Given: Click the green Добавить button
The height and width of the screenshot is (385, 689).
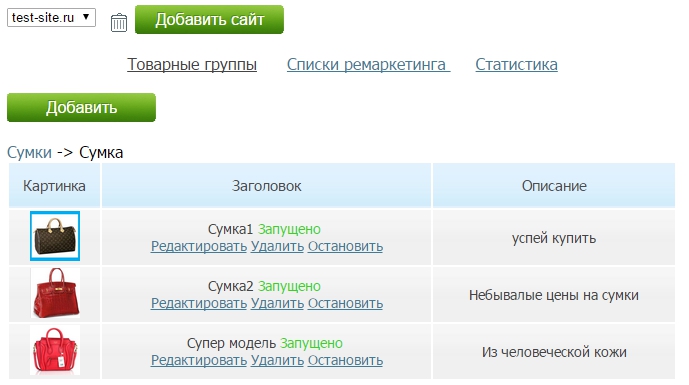Looking at the screenshot, I should pyautogui.click(x=81, y=107).
